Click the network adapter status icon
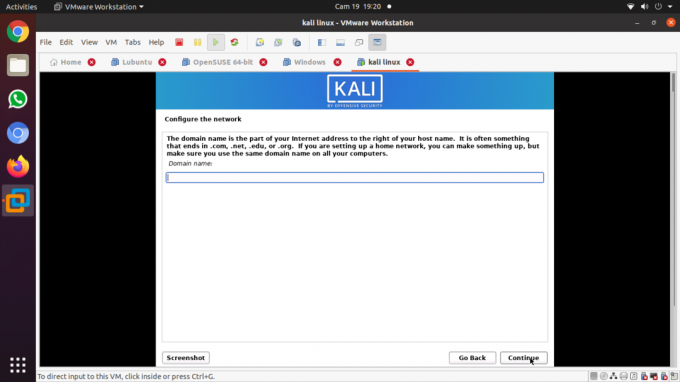Screen dimensions: 680x382 [x=614, y=376]
